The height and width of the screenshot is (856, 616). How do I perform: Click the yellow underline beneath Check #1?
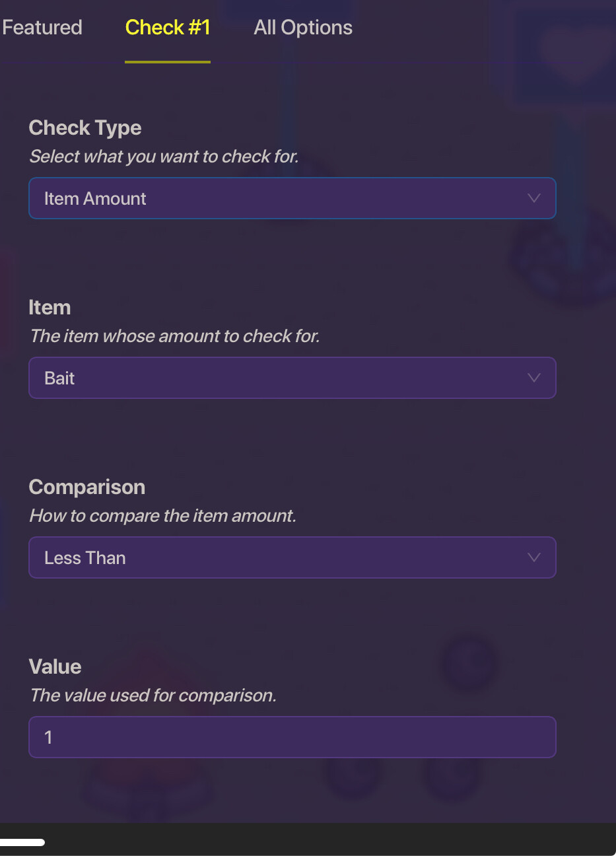coord(168,62)
